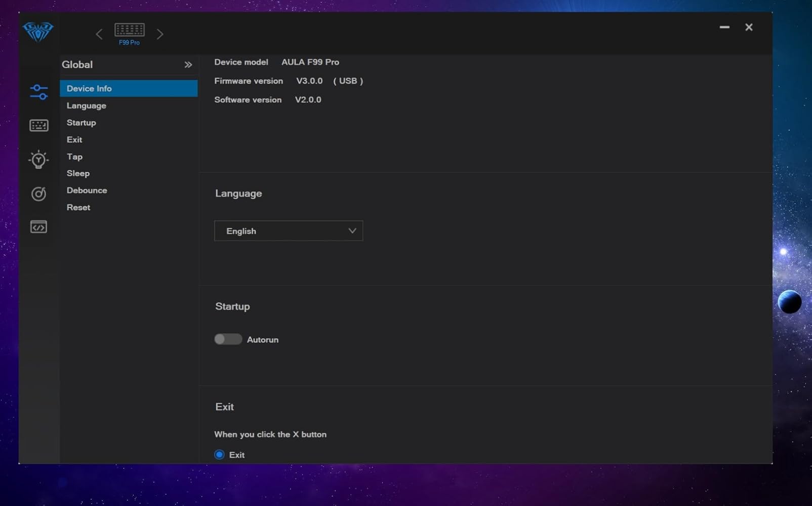
Task: Collapse the Global panel with double chevron
Action: [x=188, y=65]
